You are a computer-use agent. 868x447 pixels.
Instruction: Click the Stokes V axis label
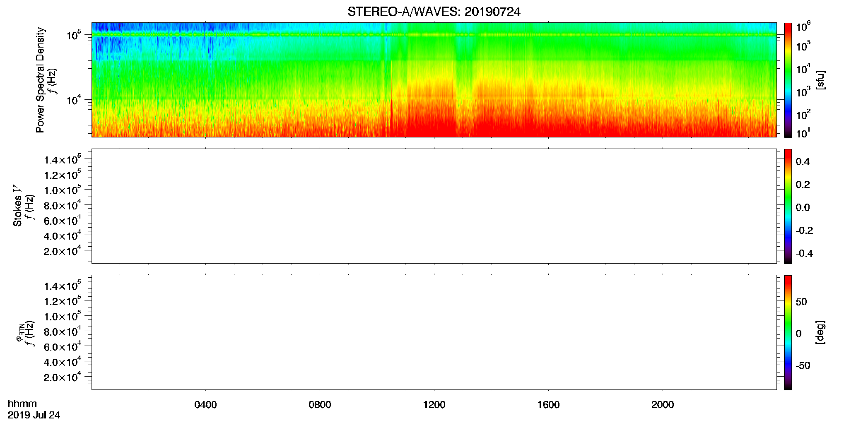pos(18,206)
